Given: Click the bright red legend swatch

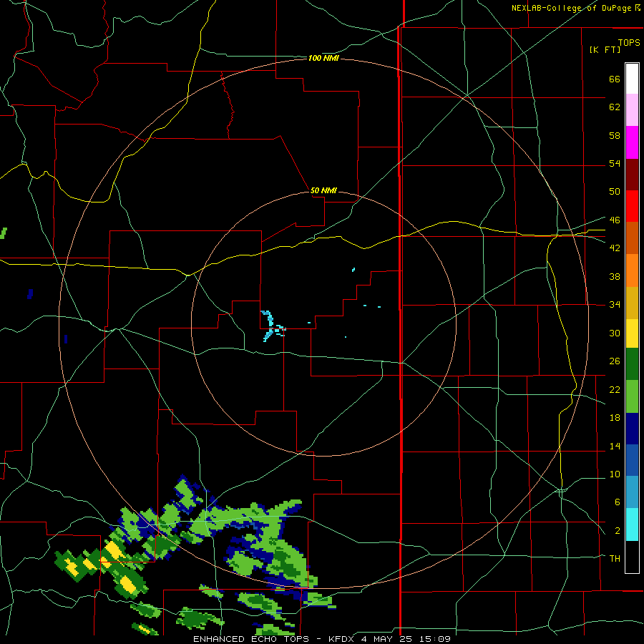Looking at the screenshot, I should [632, 206].
